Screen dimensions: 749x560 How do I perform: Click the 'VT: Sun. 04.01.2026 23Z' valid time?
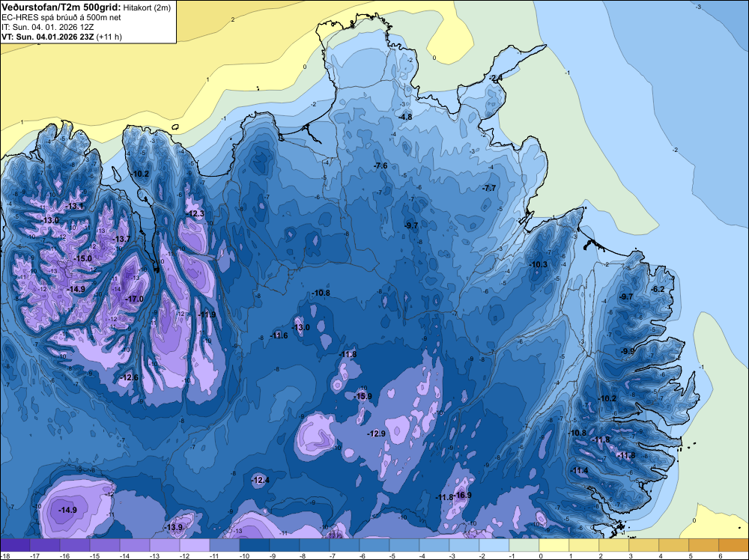[48, 37]
